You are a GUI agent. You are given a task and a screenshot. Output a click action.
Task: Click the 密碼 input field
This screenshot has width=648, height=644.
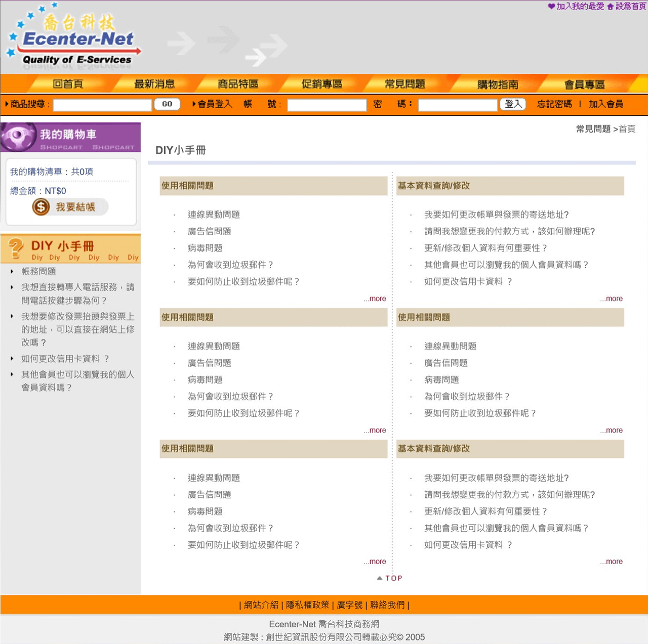458,105
